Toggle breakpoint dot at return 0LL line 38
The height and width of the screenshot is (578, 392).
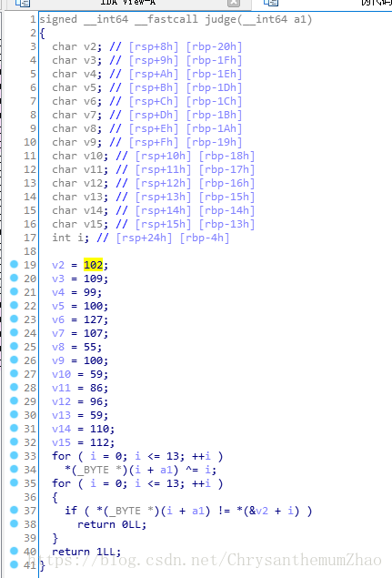point(14,523)
